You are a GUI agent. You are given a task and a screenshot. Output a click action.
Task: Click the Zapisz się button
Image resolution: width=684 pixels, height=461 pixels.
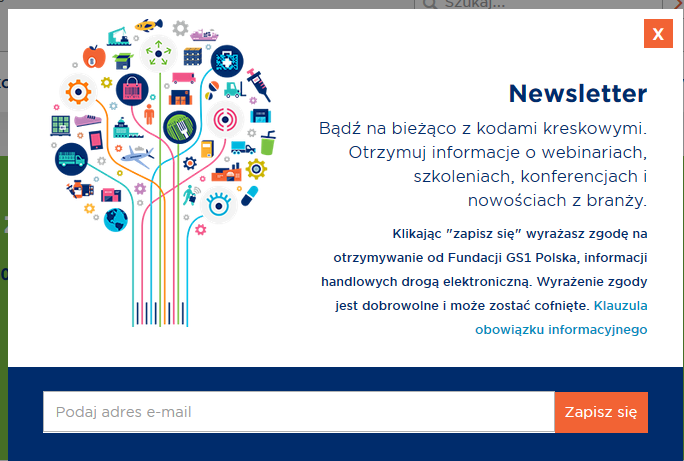600,412
